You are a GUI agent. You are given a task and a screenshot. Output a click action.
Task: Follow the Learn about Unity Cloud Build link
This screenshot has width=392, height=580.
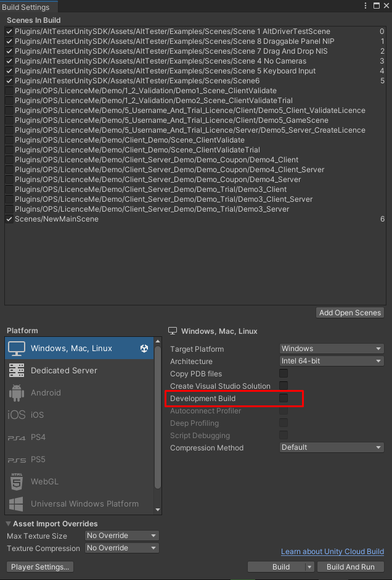click(x=332, y=552)
